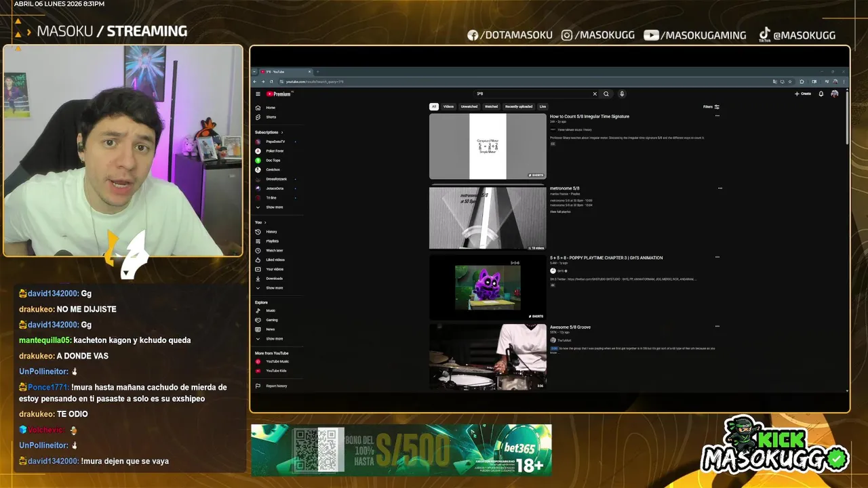Viewport: 868px width, 488px height.
Task: Open History in the sidebar
Action: point(271,232)
